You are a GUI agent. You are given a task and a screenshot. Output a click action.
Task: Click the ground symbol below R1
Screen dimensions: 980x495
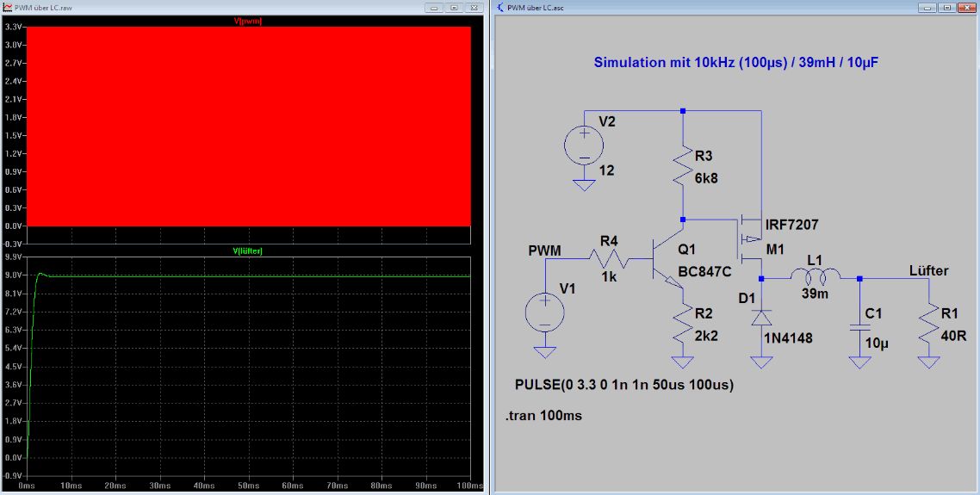coord(928,362)
